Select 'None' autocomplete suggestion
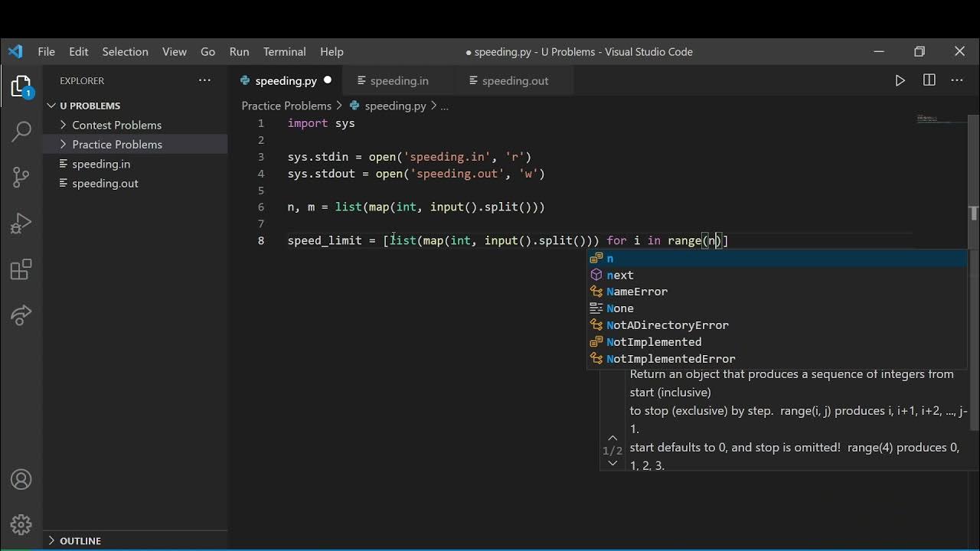Viewport: 980px width, 551px height. tap(777, 308)
